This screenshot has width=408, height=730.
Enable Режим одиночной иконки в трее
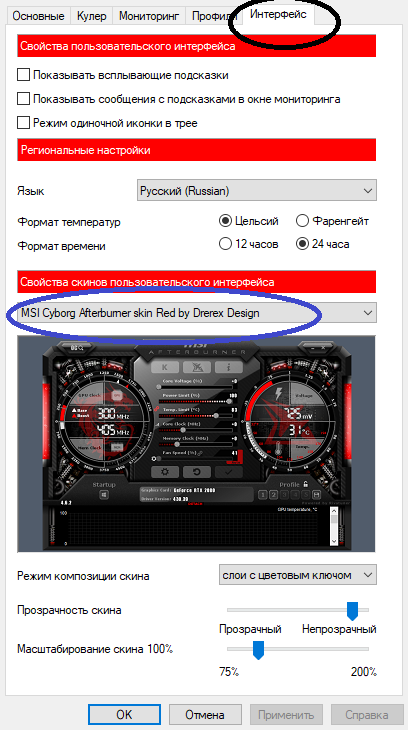(108, 123)
